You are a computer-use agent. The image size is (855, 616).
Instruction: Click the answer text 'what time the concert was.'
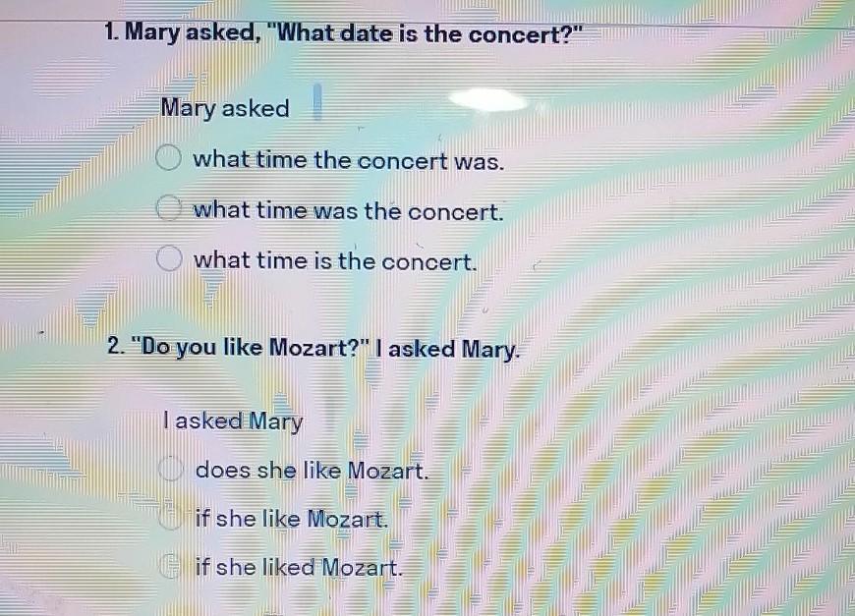[x=349, y=160]
